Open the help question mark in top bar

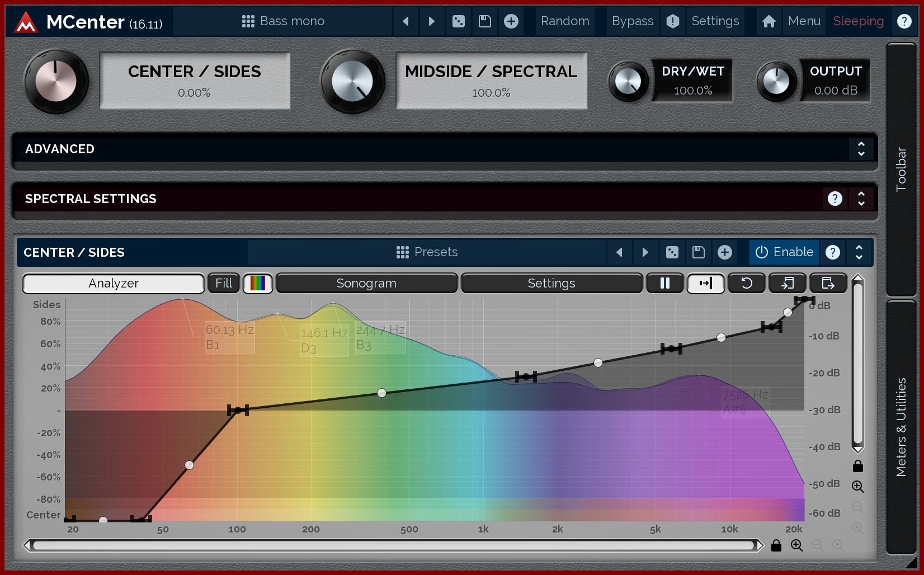[x=904, y=21]
